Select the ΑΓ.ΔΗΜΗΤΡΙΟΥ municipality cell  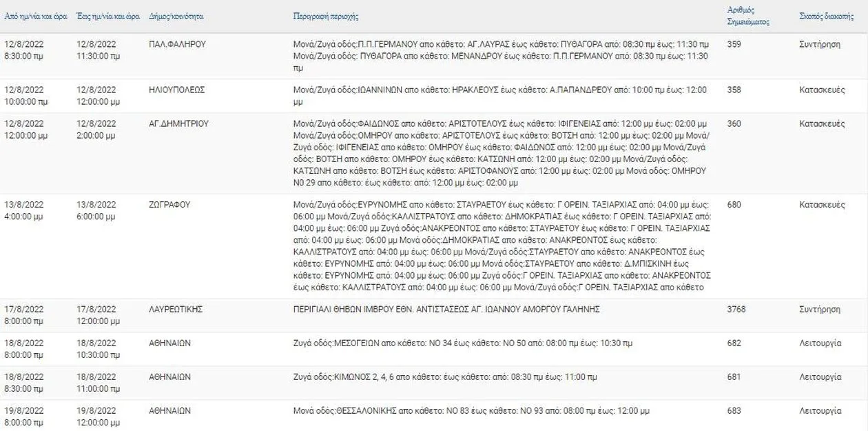[x=178, y=123]
